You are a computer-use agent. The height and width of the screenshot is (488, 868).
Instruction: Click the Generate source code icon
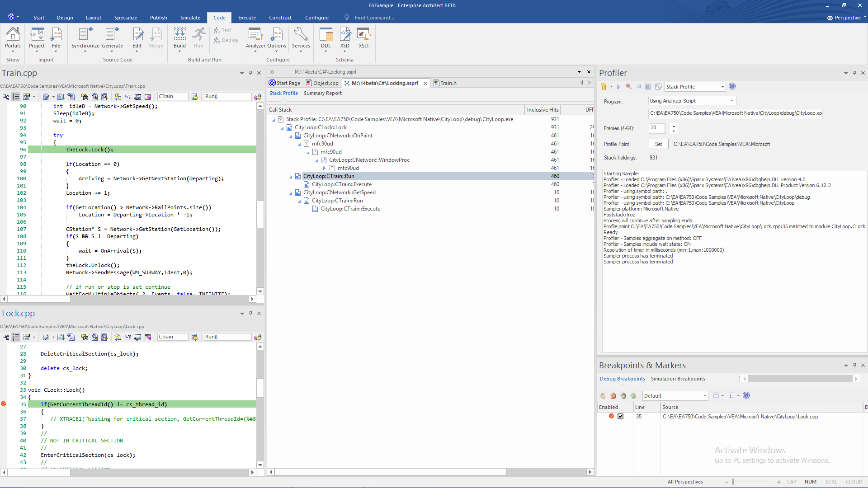[x=112, y=35]
